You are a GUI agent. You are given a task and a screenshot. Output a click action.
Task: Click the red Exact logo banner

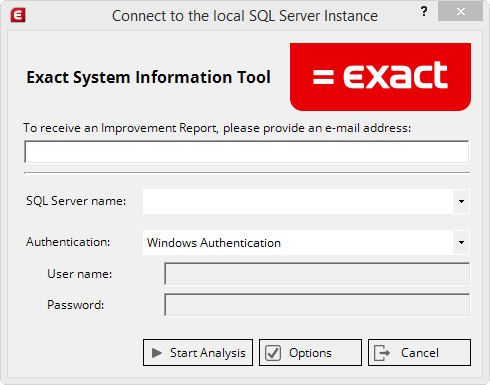380,77
